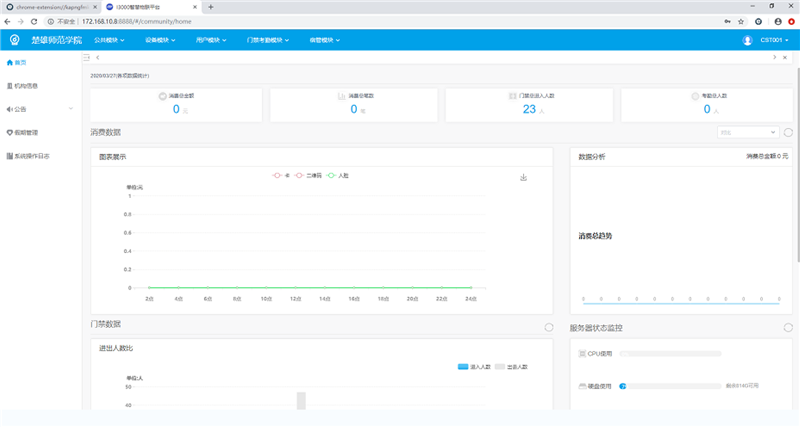Open the CST001 account dropdown
The image size is (800, 427).
(x=774, y=40)
